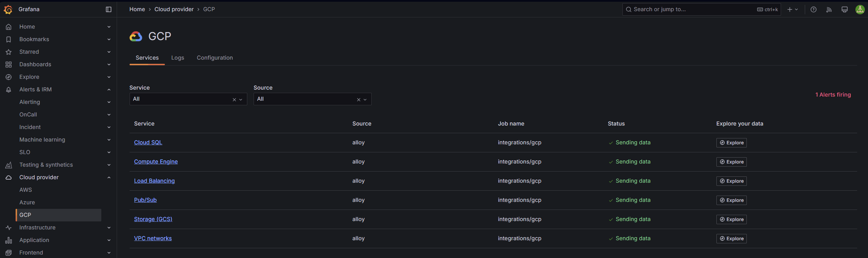Click Explore button for Compute Engine row
Image resolution: width=868 pixels, height=258 pixels.
pos(731,162)
